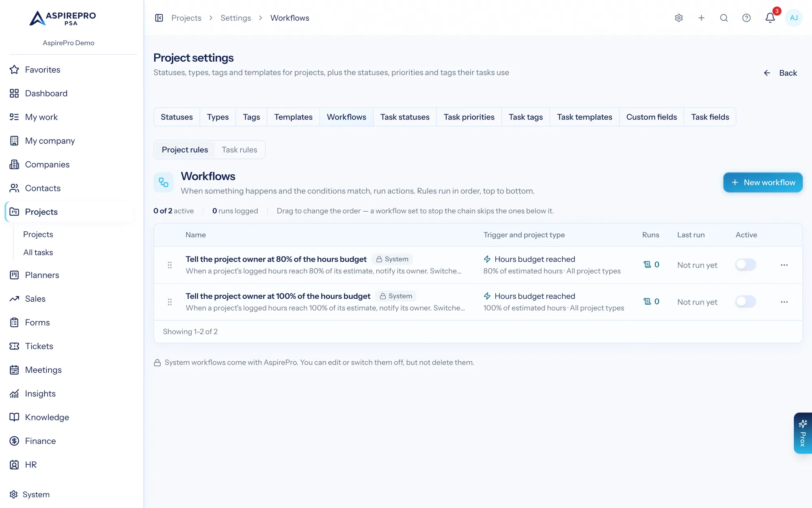812x508 pixels.
Task: Open 'Tell the project owner at 80%' workflow
Action: pyautogui.click(x=276, y=259)
